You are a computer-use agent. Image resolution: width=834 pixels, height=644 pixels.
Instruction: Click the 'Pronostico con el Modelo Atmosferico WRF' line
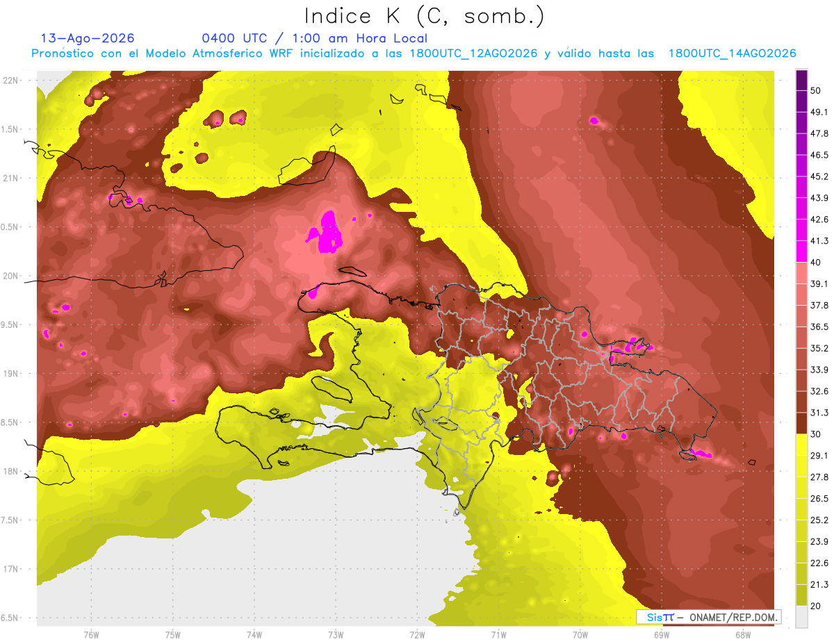pos(414,53)
